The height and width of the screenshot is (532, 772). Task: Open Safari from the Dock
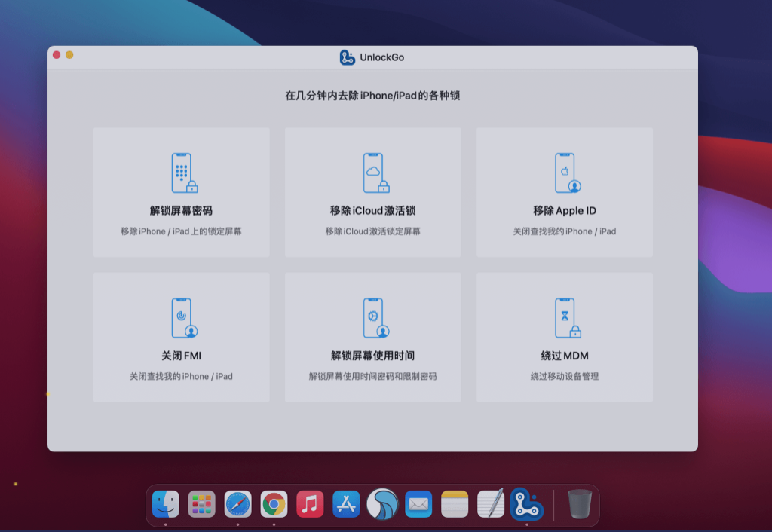tap(237, 505)
